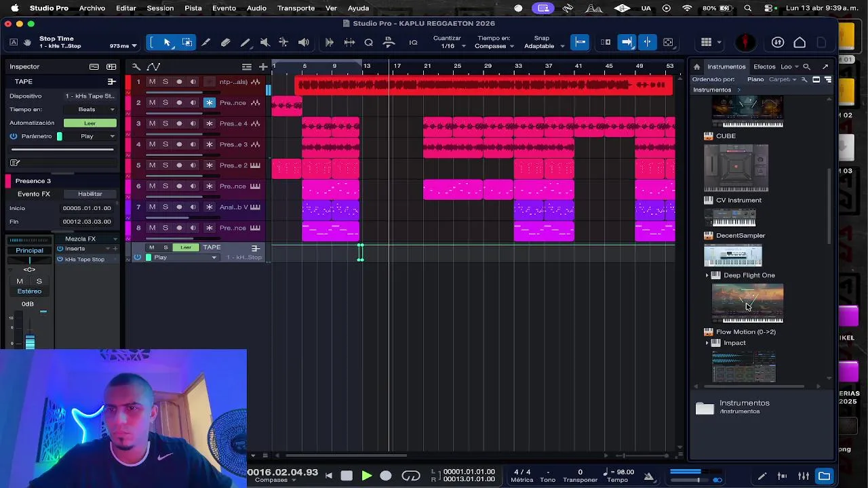Screen dimensions: 868x488
Task: Toggle autoscroll arrow button
Action: click(627, 43)
